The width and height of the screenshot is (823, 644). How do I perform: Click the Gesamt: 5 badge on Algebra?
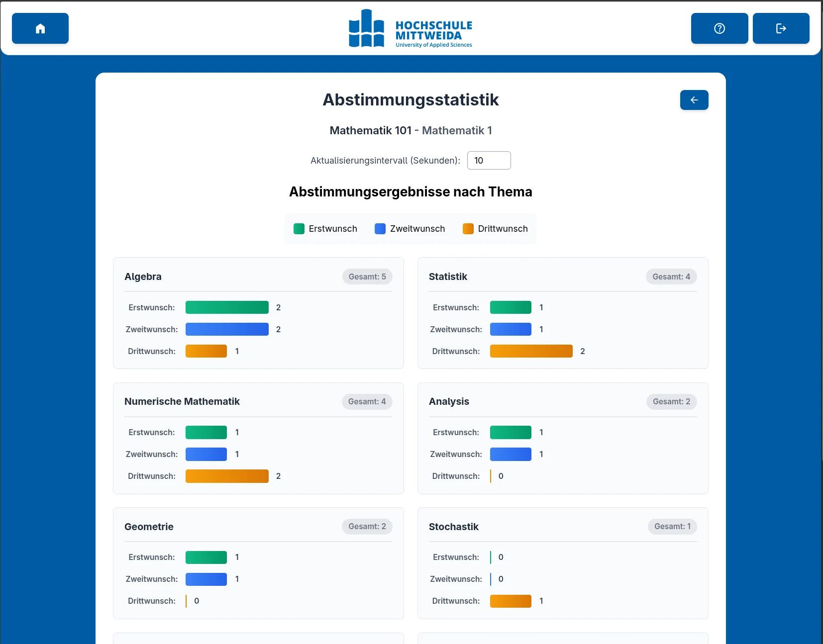pos(367,276)
